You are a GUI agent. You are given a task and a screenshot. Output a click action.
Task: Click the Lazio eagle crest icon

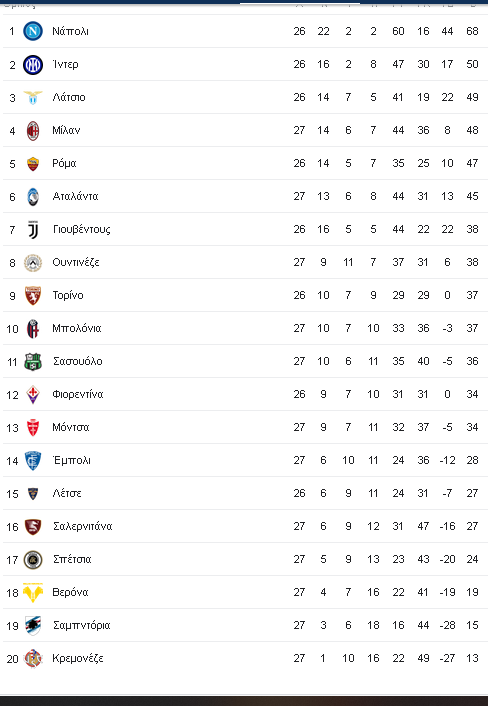[33, 97]
